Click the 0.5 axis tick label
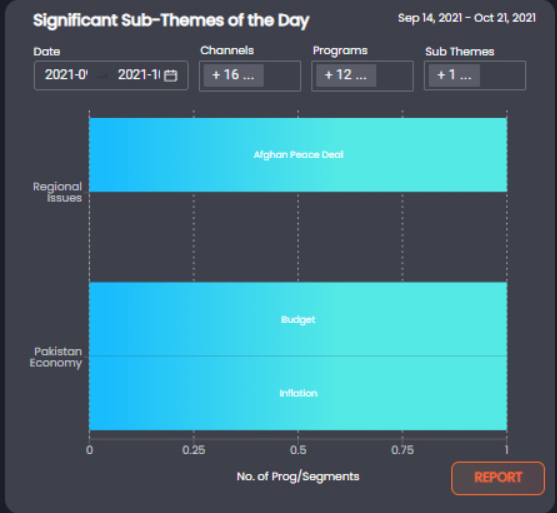 pos(298,450)
